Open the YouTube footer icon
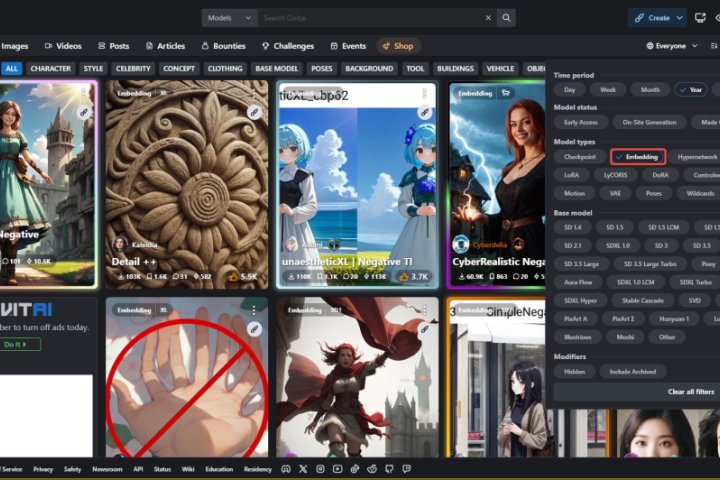The height and width of the screenshot is (480, 720). click(338, 468)
